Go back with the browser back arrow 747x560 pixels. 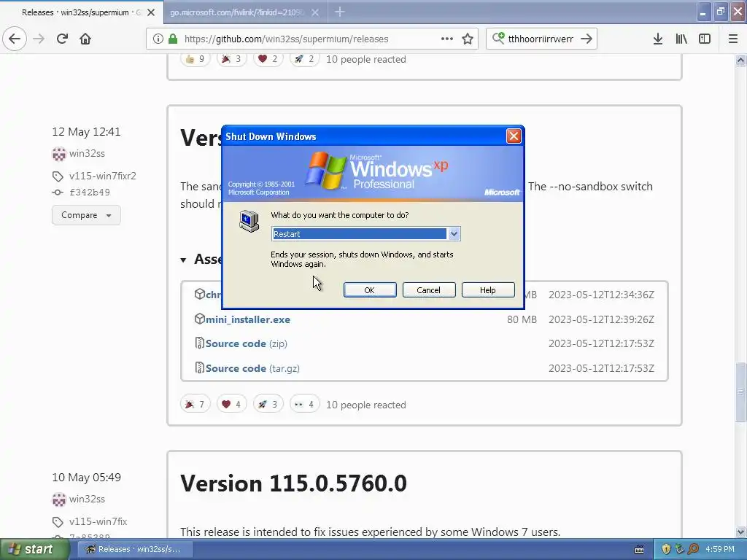pyautogui.click(x=15, y=39)
